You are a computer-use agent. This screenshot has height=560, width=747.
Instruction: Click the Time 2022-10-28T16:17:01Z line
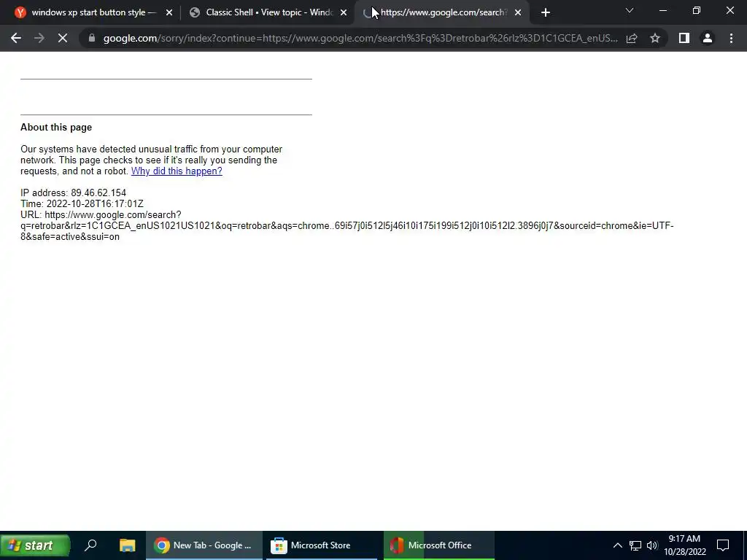[x=82, y=204]
